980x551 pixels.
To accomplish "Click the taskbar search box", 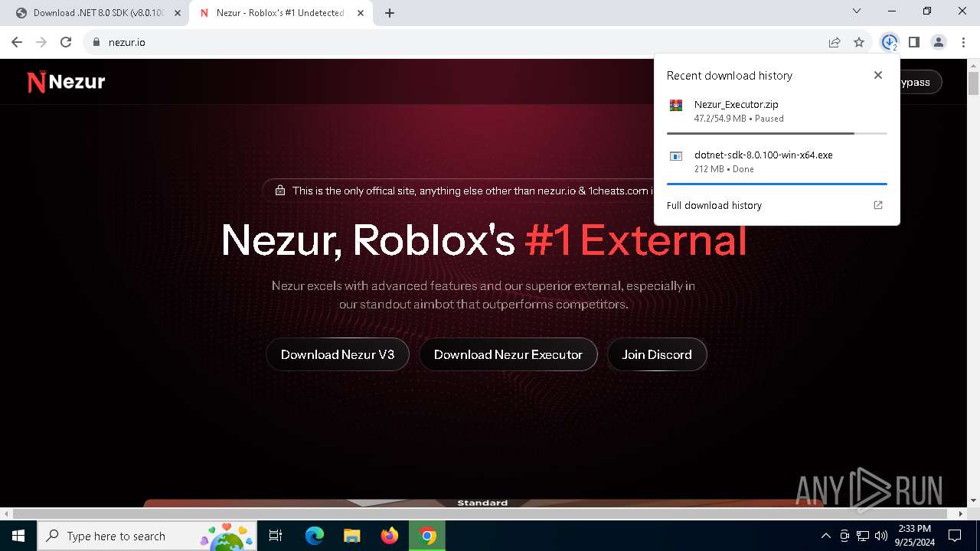I will [149, 536].
